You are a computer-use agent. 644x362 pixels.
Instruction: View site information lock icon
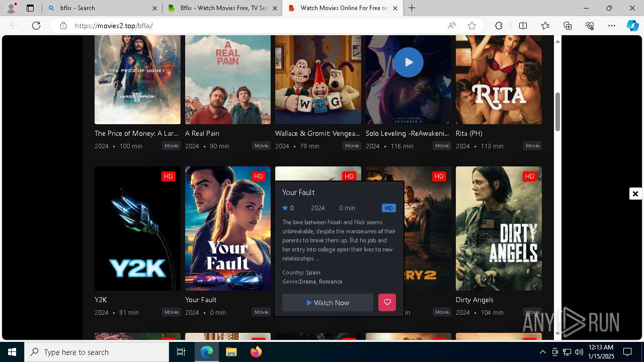tap(63, 26)
